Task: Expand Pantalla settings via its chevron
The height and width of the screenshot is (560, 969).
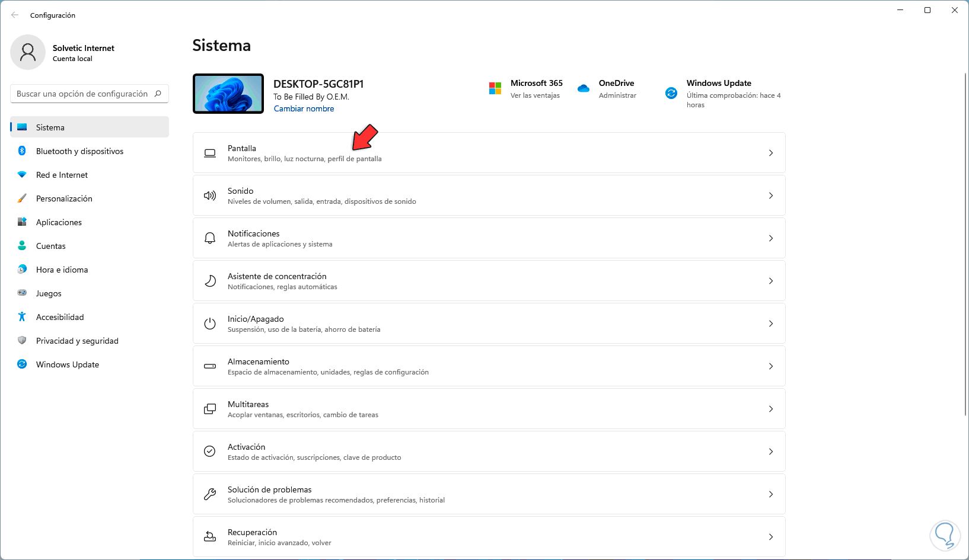Action: (771, 153)
